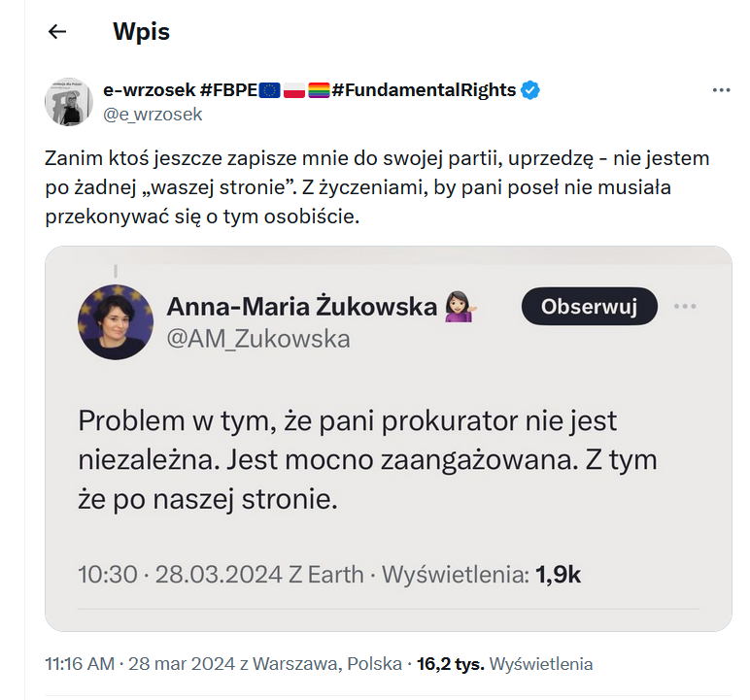
Task: Click the blue verified badge beside e-wrzosek's name
Action: pos(530,90)
